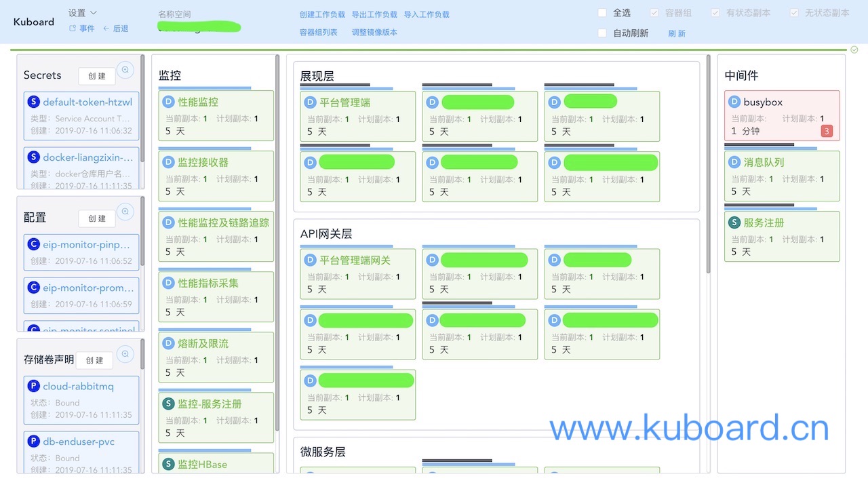The image size is (868, 487).
Task: Click the P icon of db-enduser-pvc
Action: click(33, 442)
